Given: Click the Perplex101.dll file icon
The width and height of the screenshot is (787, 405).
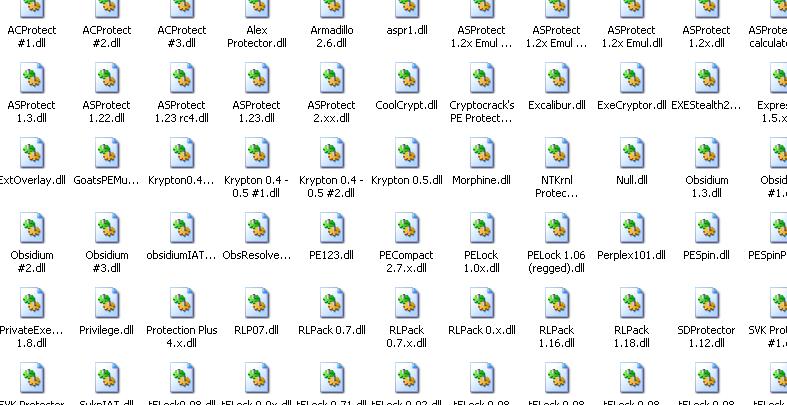Looking at the screenshot, I should 632,228.
